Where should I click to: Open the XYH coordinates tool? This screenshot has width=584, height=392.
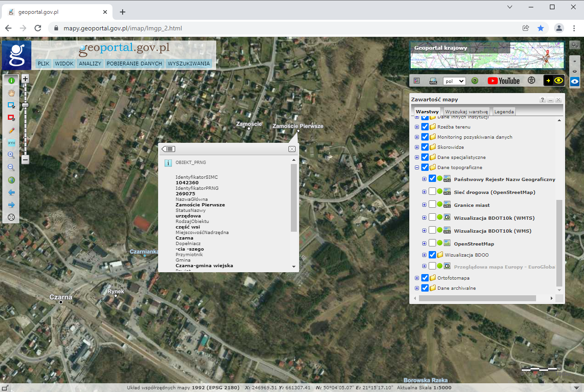(12, 143)
